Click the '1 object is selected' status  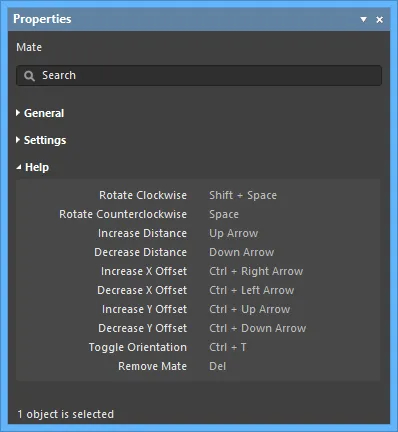click(66, 414)
